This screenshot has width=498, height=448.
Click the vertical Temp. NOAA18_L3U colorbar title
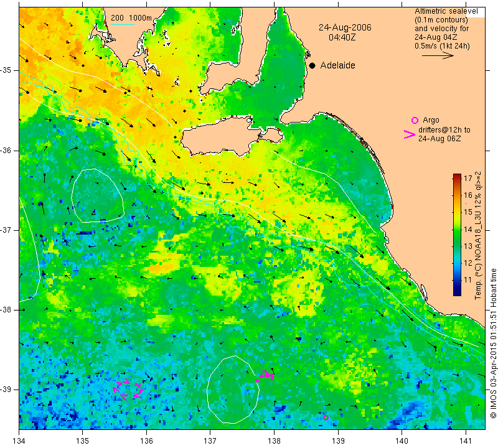478,235
